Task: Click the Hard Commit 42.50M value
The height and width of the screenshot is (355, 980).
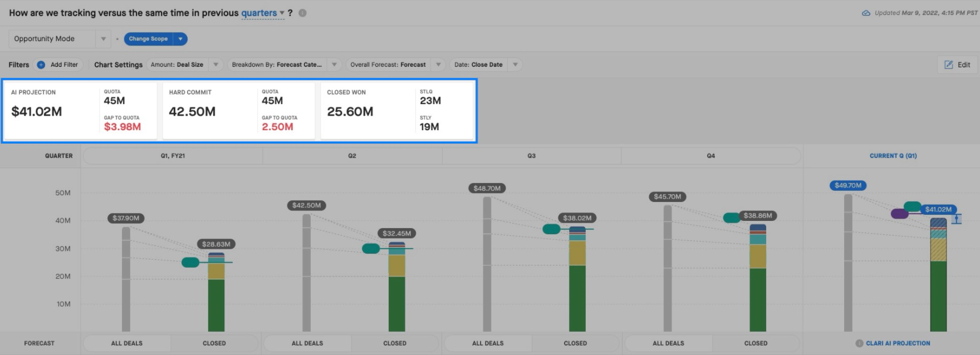Action: tap(192, 112)
